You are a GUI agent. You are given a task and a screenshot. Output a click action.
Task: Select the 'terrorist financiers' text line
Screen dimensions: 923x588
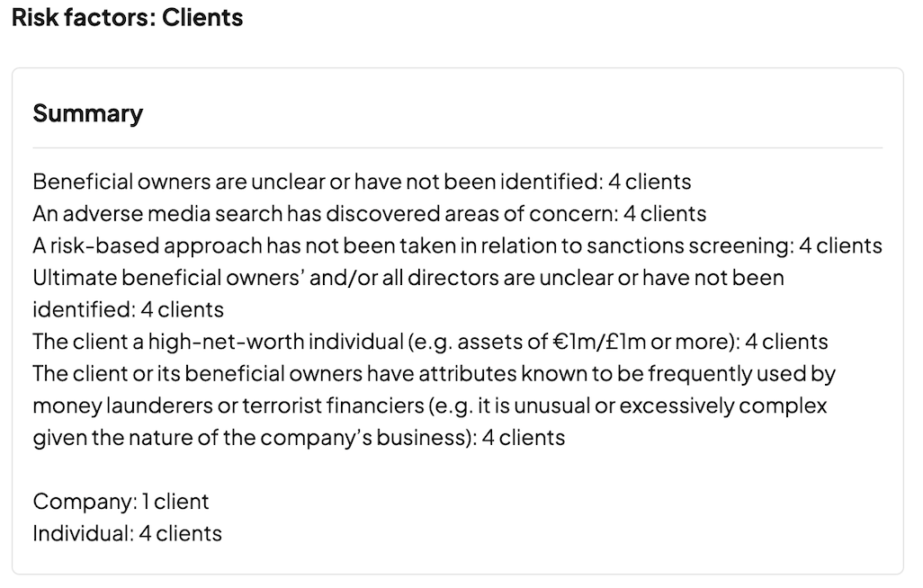pos(430,405)
